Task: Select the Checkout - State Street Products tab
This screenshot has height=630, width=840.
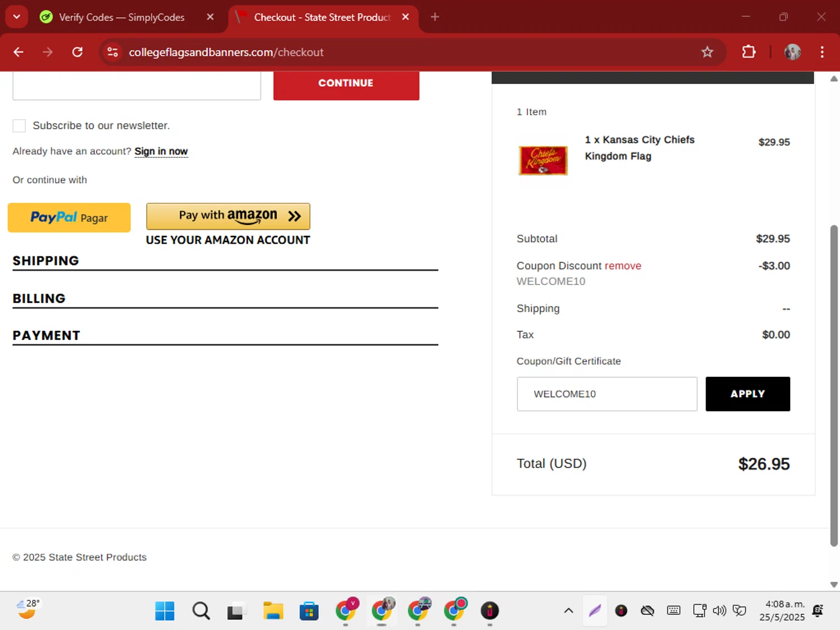Action: 322,17
